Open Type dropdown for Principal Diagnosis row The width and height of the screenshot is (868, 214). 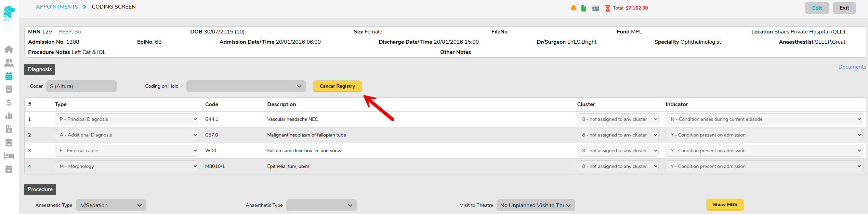tap(126, 119)
